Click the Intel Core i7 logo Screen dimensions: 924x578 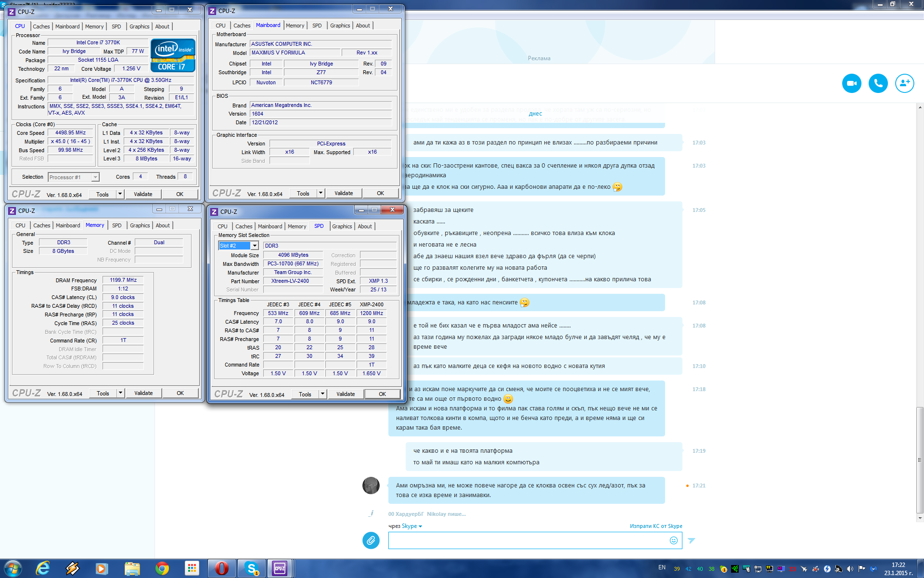tap(173, 55)
